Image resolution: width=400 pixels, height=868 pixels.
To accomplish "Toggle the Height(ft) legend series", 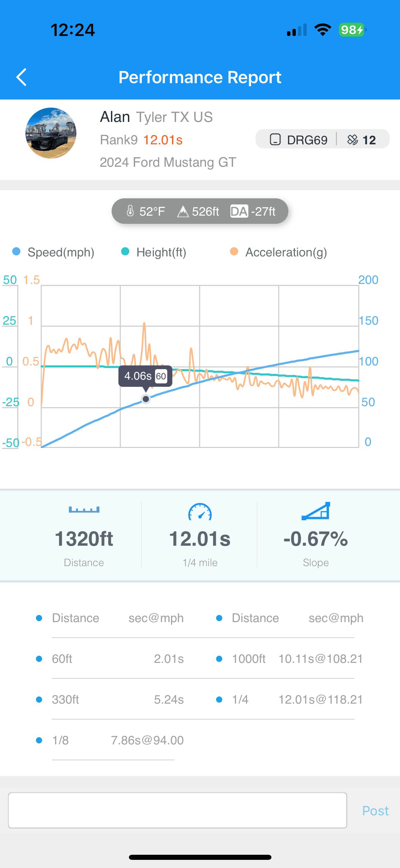I will pos(154,252).
